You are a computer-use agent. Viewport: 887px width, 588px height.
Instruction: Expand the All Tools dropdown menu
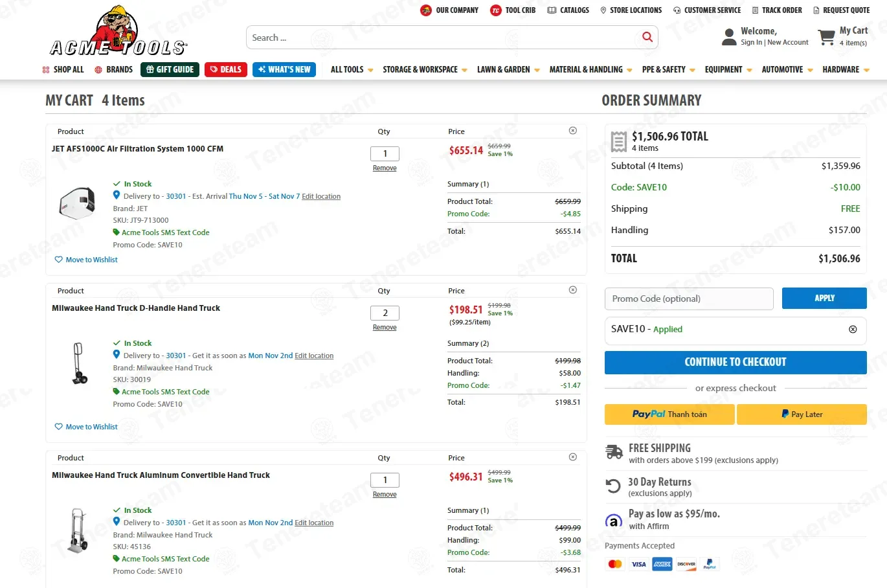pyautogui.click(x=352, y=69)
